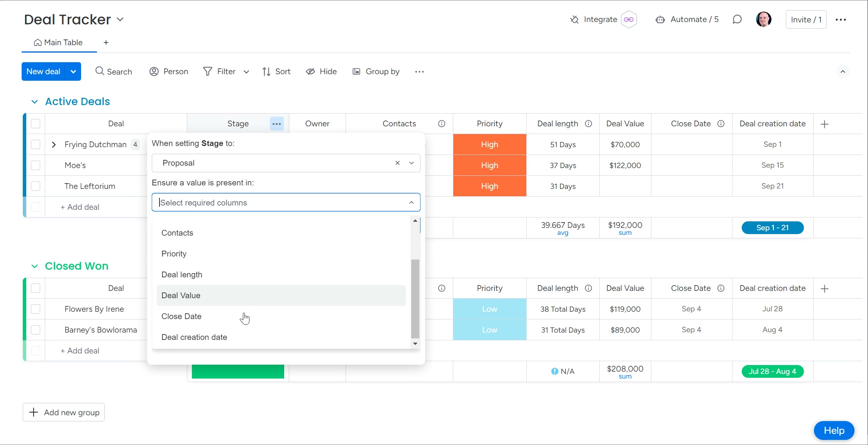868x445 pixels.
Task: Click the New deal button
Action: click(43, 71)
